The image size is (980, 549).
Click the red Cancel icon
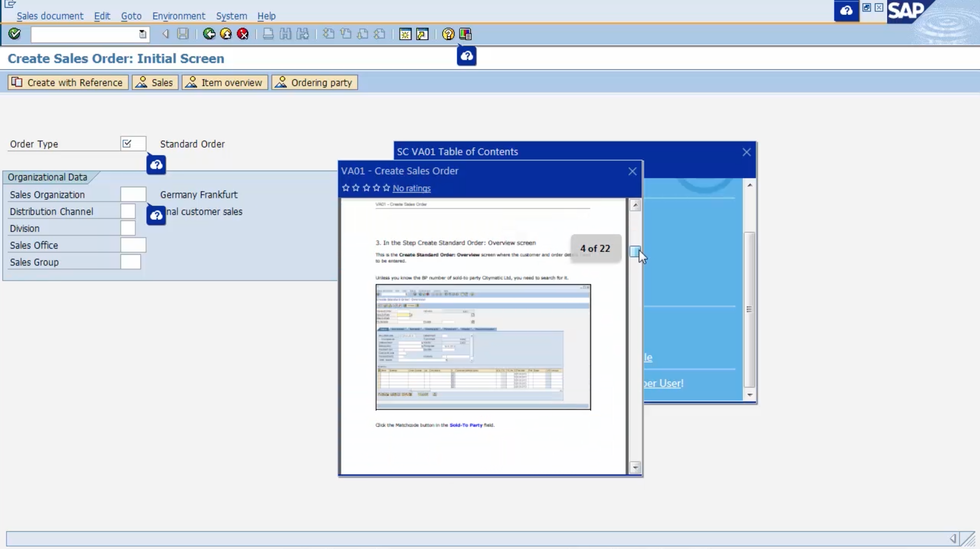(x=243, y=34)
